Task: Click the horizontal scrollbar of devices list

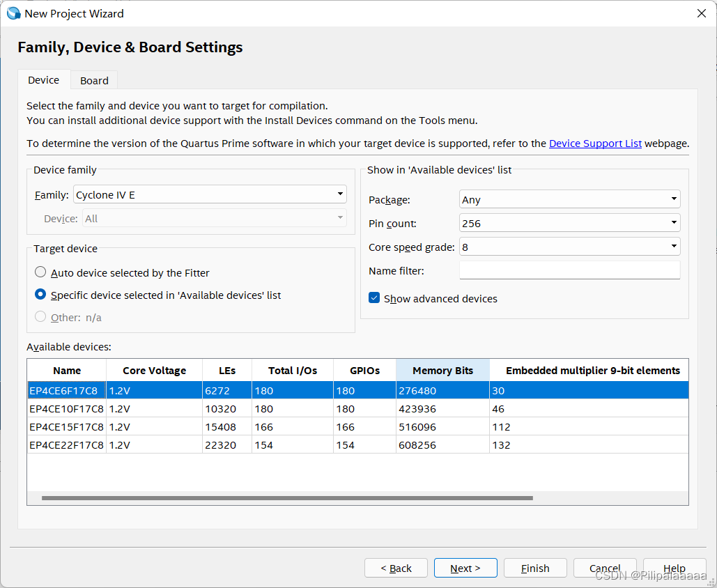Action: point(286,498)
